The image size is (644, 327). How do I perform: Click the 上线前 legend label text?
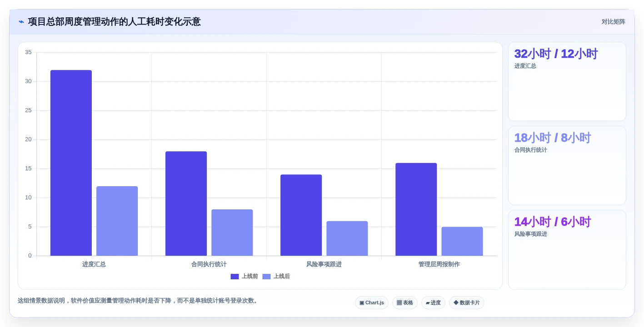point(250,276)
